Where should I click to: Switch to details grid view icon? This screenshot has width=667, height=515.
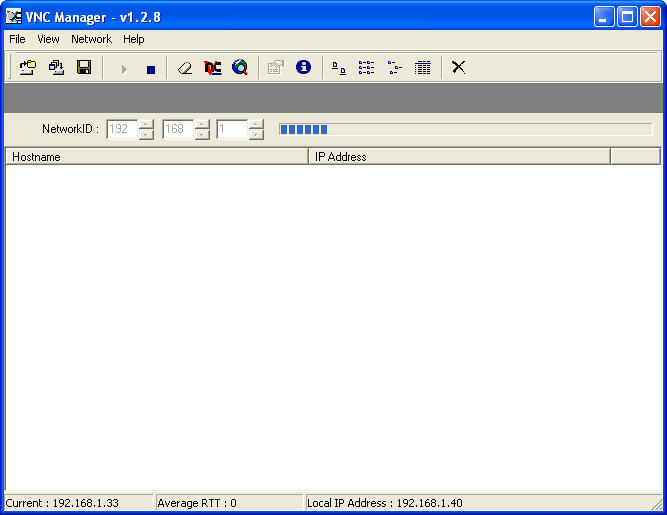pyautogui.click(x=422, y=68)
